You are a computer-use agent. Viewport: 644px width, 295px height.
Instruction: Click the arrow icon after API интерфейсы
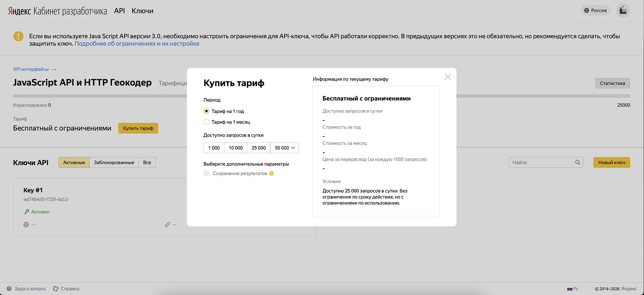click(54, 69)
